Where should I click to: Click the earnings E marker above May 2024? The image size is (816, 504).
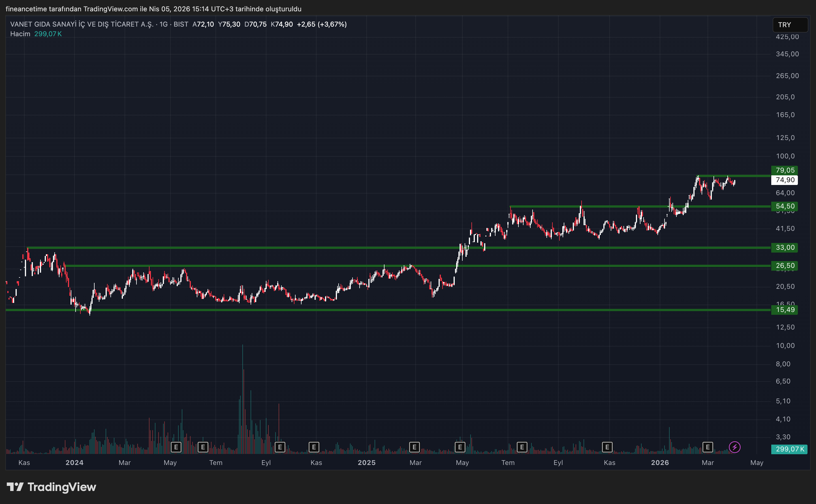[176, 447]
